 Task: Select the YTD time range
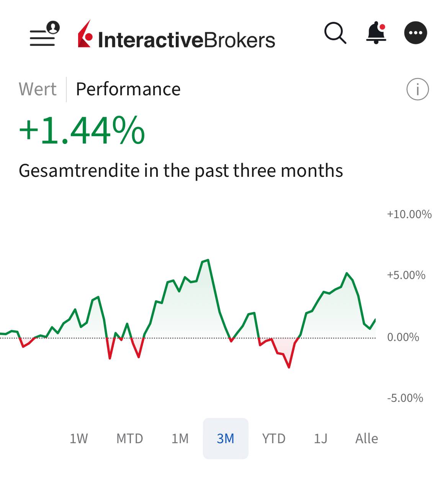[274, 439]
